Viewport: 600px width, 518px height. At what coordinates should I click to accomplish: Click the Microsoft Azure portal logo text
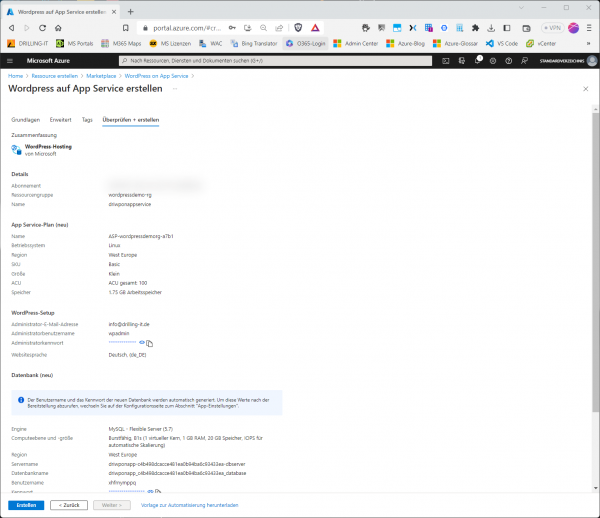tap(48, 61)
